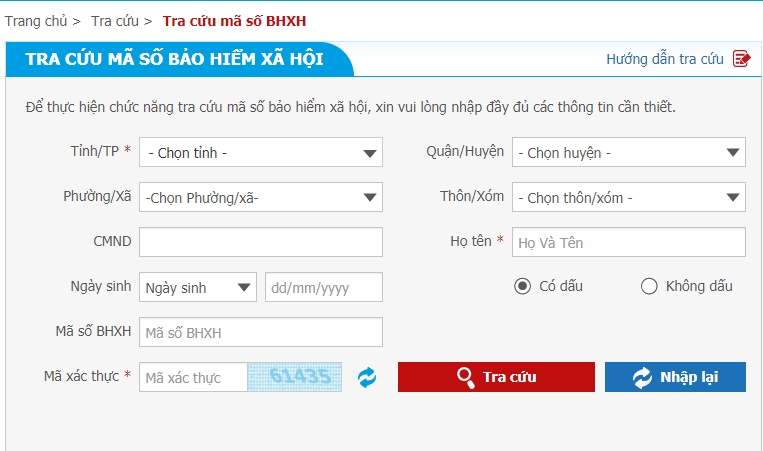Click the Nhập lại reset button
The height and width of the screenshot is (451, 763).
[x=675, y=377]
